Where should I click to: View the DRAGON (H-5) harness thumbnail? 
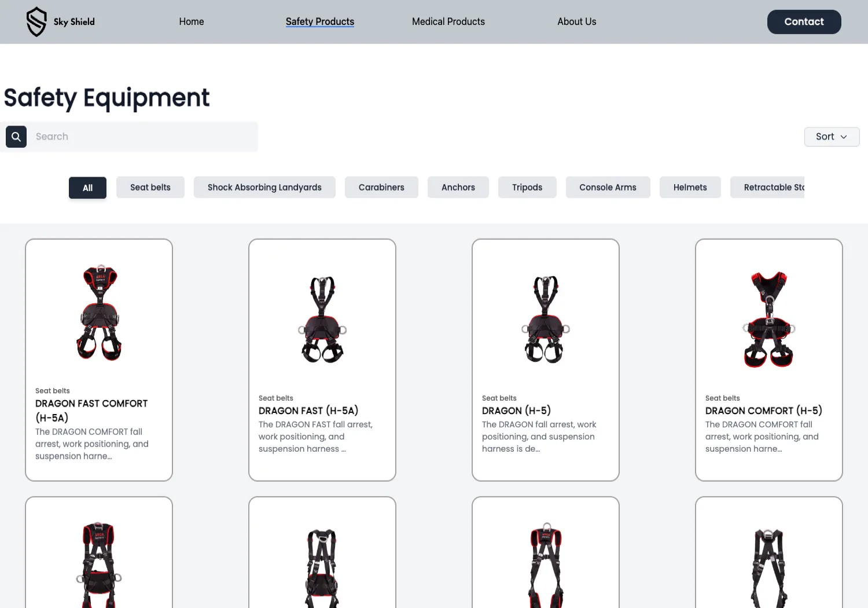click(x=546, y=319)
